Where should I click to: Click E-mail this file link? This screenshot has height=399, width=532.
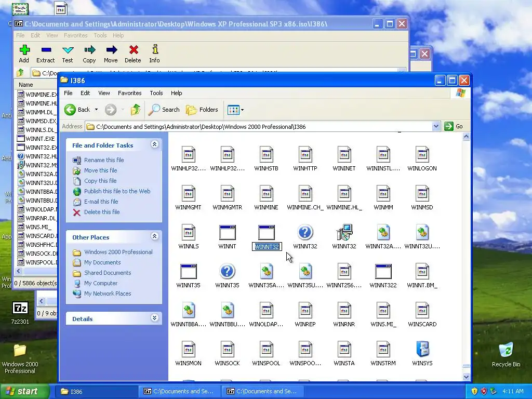101,202
